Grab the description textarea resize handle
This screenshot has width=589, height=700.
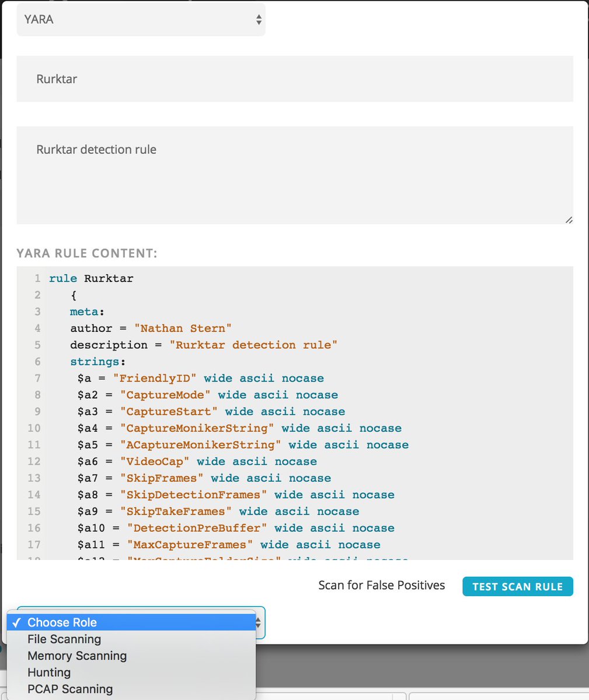[569, 219]
